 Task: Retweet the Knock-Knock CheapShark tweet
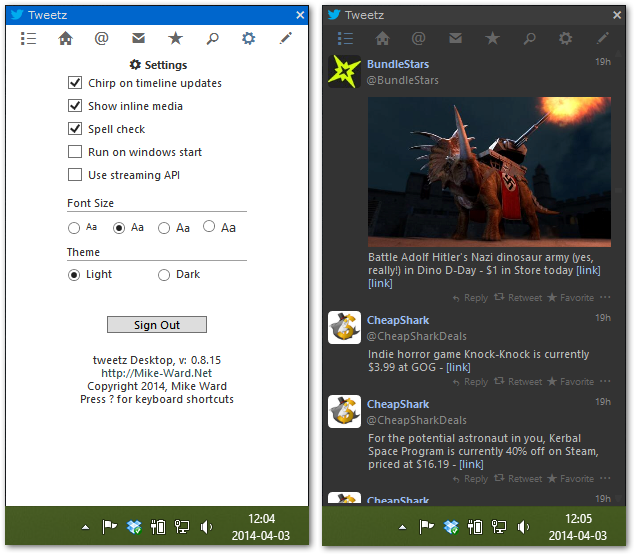[x=518, y=382]
